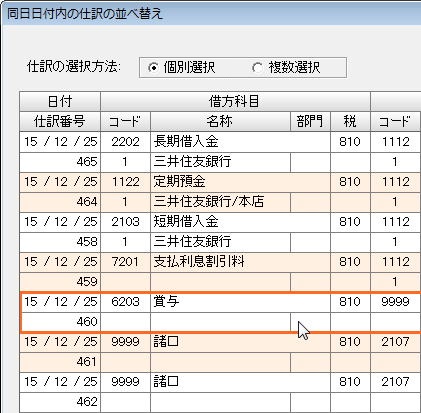Click the 借方科目 column header
Image resolution: width=421 pixels, height=413 pixels.
click(x=235, y=101)
